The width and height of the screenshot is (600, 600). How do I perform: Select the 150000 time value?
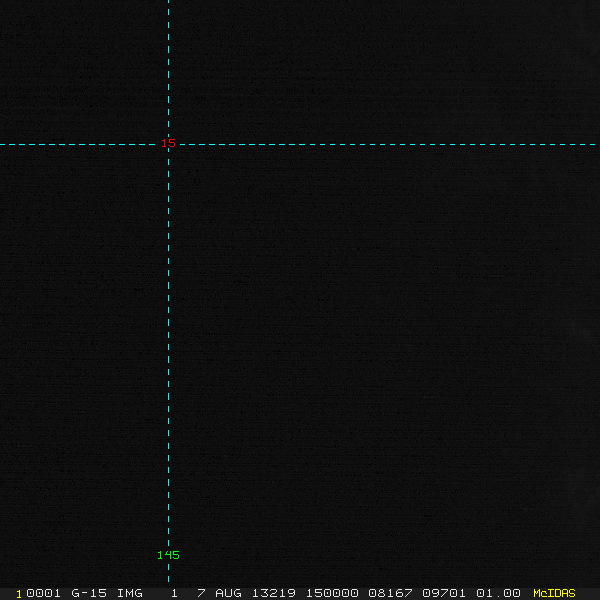[x=332, y=593]
